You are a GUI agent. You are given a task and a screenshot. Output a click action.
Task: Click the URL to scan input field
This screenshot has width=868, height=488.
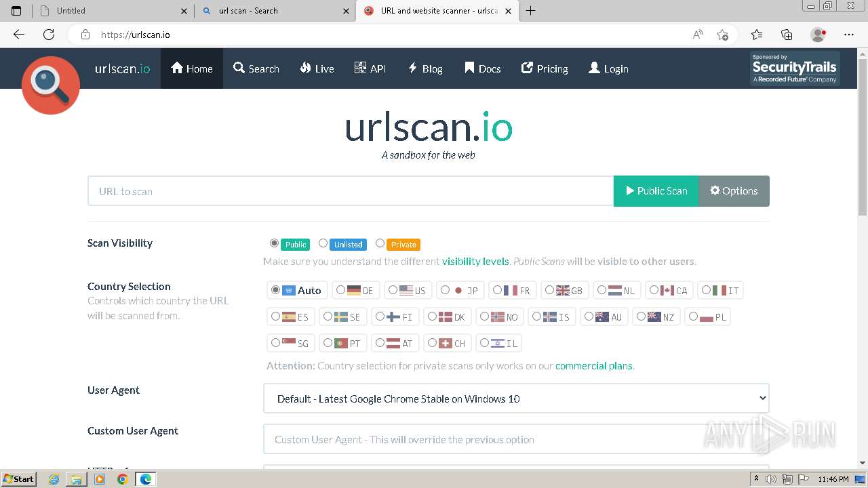(x=351, y=191)
